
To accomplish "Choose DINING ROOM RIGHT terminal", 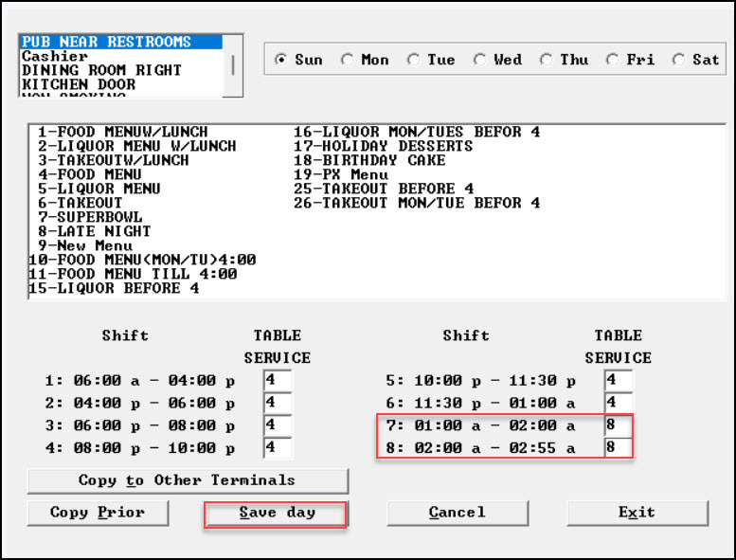I will point(101,70).
